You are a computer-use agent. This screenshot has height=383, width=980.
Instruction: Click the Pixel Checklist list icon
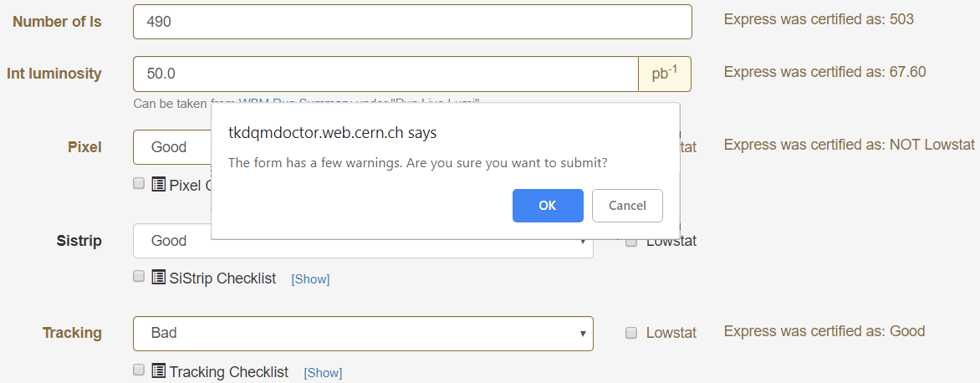click(158, 184)
